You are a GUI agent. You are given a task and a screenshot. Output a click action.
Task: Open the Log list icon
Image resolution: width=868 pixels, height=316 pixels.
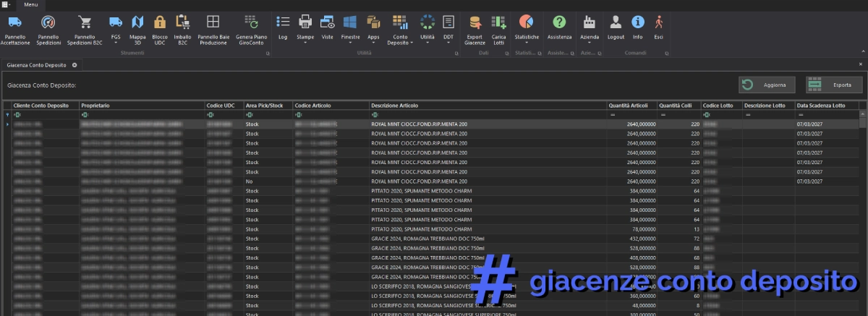pos(283,22)
